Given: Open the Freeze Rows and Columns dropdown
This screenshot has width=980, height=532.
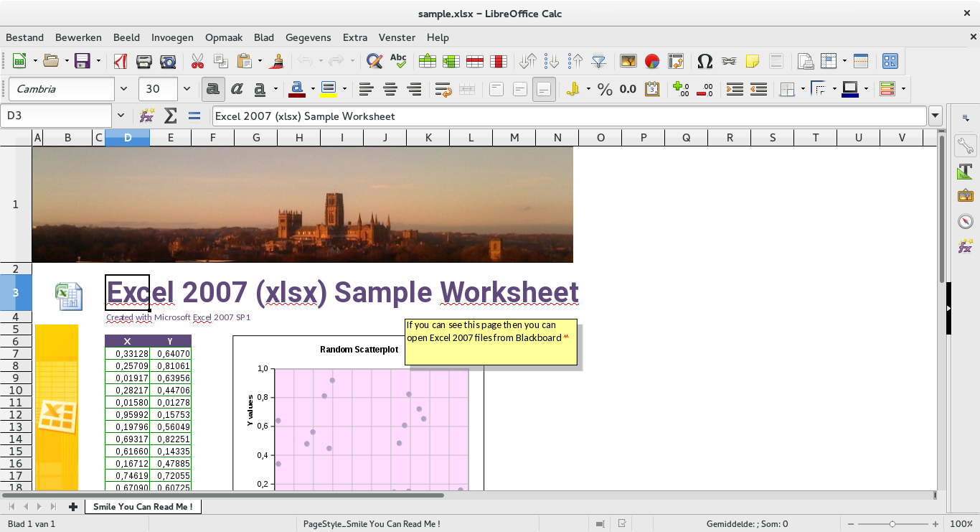Looking at the screenshot, I should 844,61.
